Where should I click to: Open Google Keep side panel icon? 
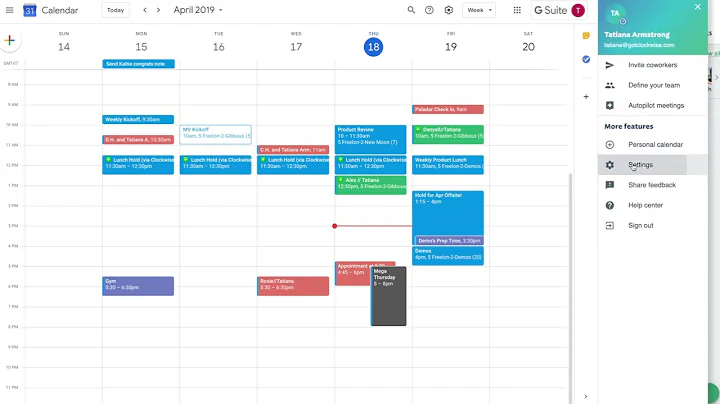pos(586,36)
